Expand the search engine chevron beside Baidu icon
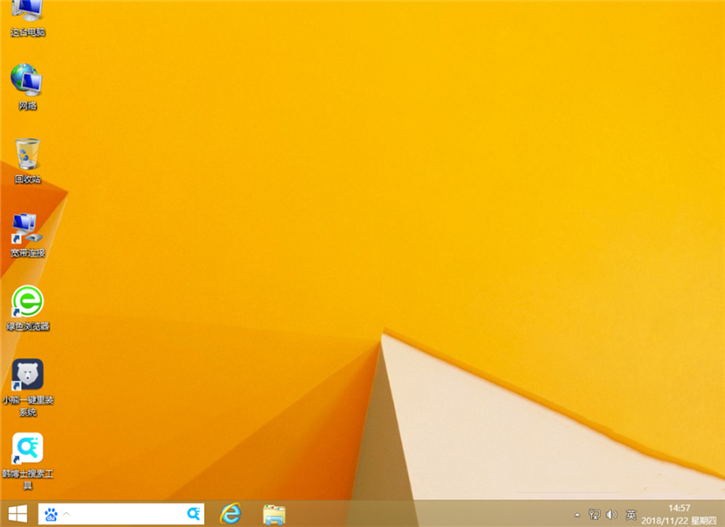This screenshot has width=725, height=527. pos(67,514)
